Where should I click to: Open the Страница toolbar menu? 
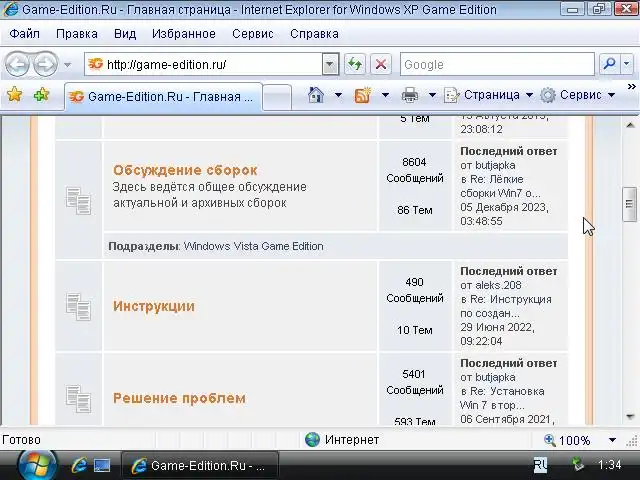pyautogui.click(x=489, y=95)
